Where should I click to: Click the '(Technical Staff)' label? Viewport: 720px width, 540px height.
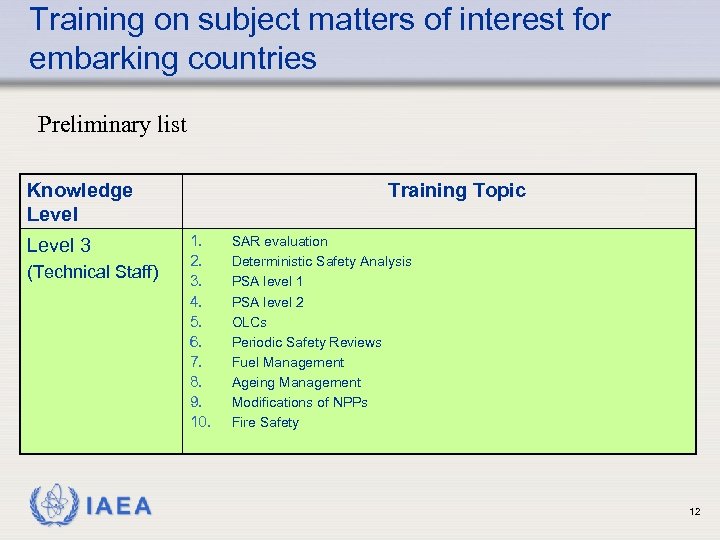(92, 271)
